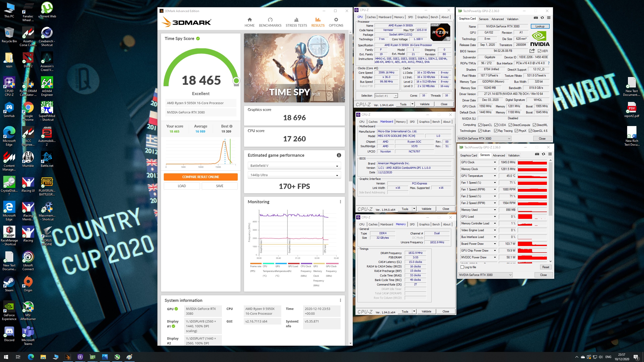Open the 3DMark OPTIONS gear

tap(336, 20)
